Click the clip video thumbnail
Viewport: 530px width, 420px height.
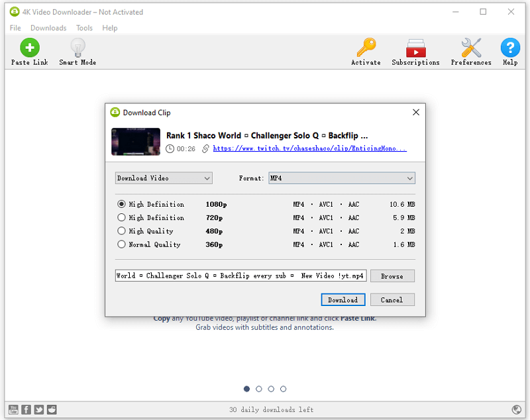(x=136, y=142)
